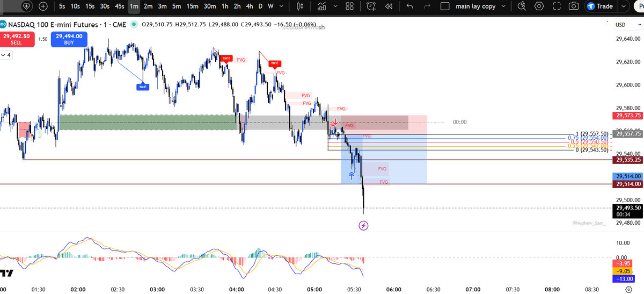Select the 30s timeframe
644x294 pixels.
click(105, 6)
